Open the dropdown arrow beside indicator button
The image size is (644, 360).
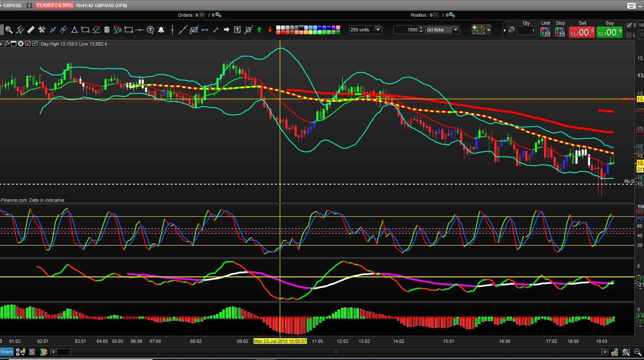tap(489, 30)
